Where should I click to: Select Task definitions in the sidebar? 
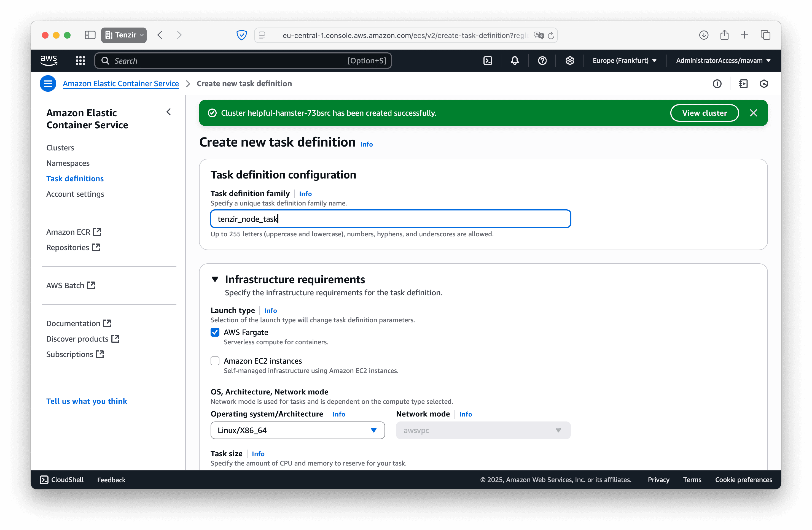coord(75,179)
